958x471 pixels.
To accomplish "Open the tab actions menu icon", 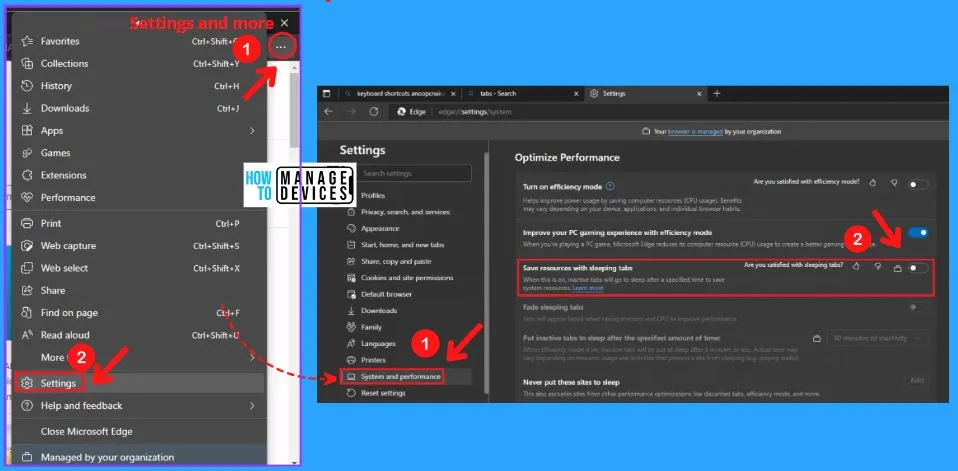I will (326, 93).
